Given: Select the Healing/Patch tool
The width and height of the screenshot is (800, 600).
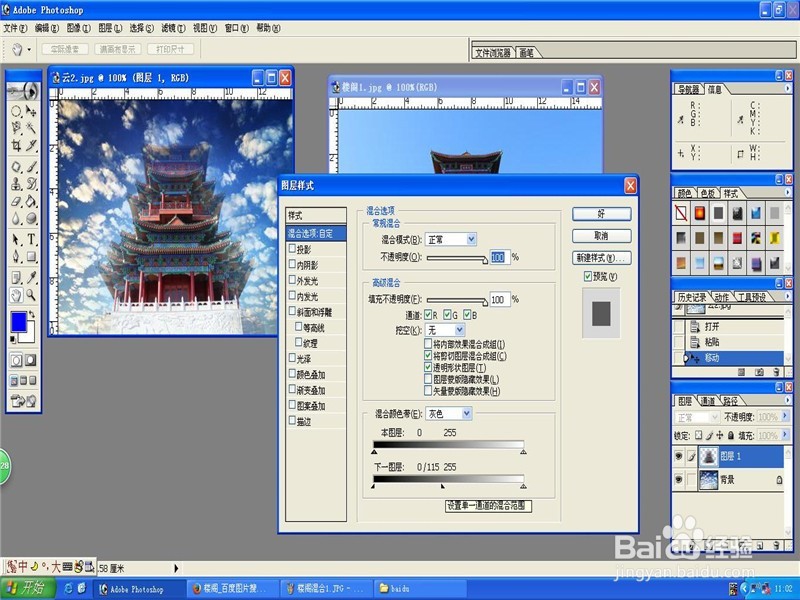Looking at the screenshot, I should (16, 167).
